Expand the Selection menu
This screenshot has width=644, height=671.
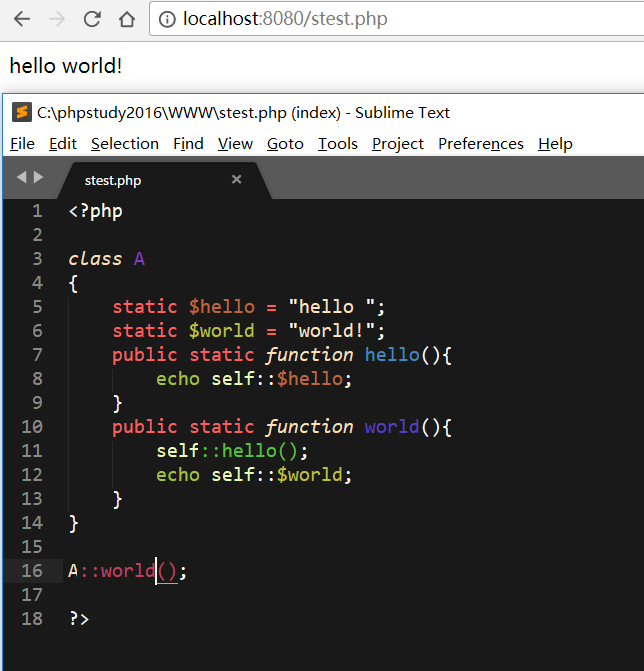[125, 144]
